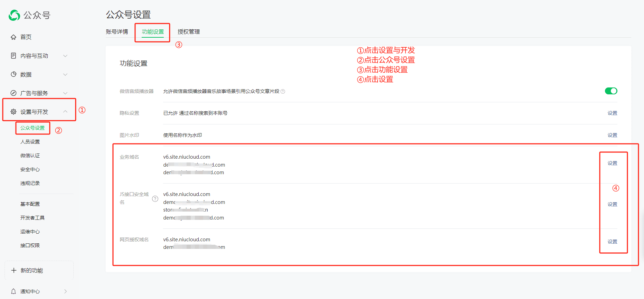Click help icon after 微信音频播放器 description
Screen dimensions: 644x299
click(283, 92)
